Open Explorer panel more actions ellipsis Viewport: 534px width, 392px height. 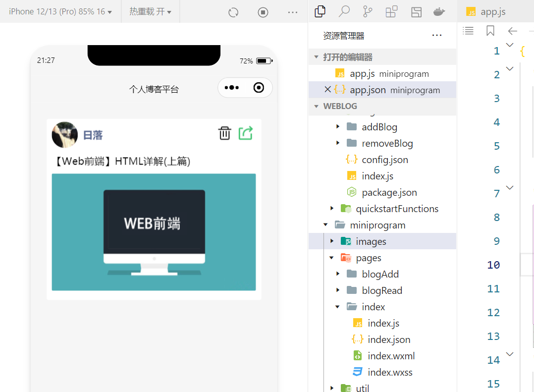[x=436, y=35]
